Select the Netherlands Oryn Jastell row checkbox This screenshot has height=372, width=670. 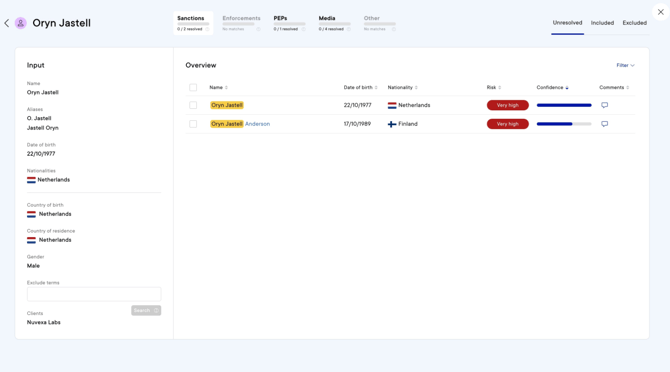(193, 105)
